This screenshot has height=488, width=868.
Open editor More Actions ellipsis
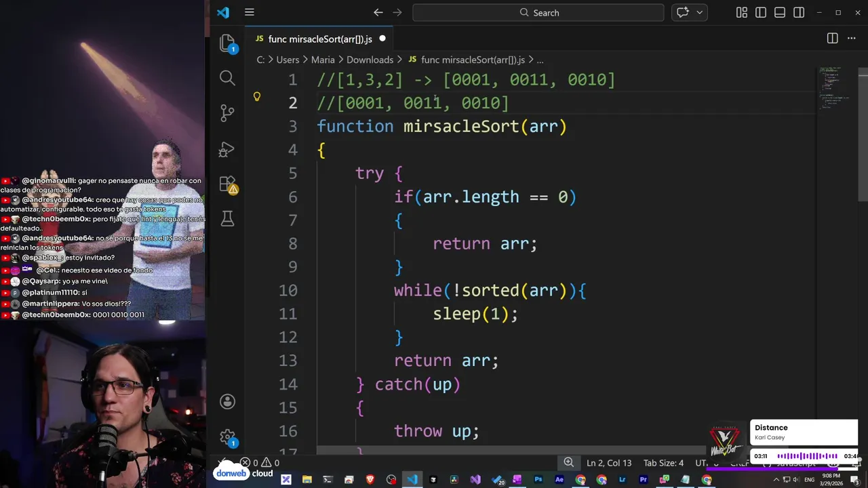[851, 39]
